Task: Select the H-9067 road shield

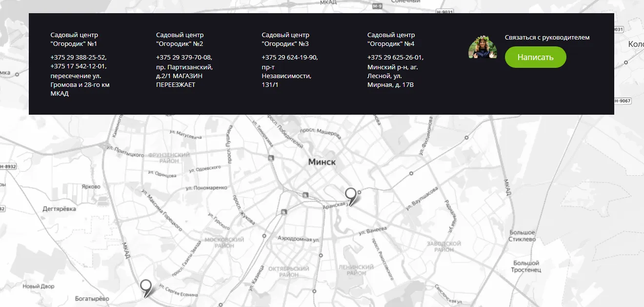Action: pyautogui.click(x=622, y=101)
